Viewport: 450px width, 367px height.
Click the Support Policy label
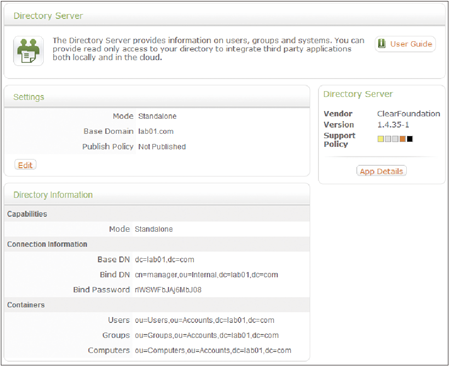pyautogui.click(x=339, y=140)
